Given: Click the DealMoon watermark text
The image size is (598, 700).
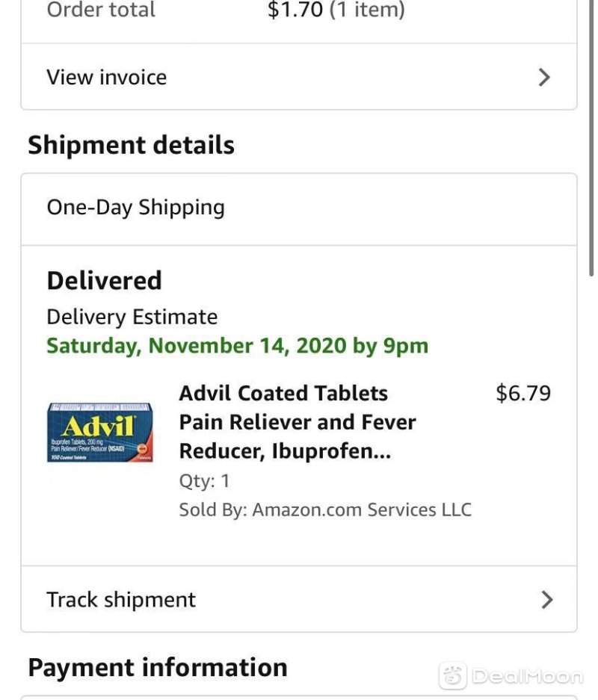Looking at the screenshot, I should tap(528, 676).
